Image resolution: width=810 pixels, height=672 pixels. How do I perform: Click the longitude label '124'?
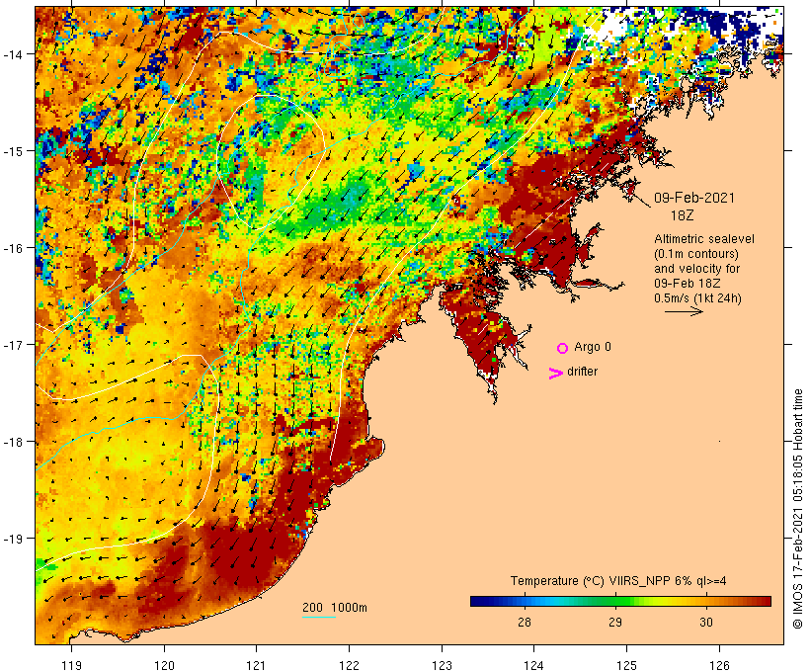coord(534,665)
